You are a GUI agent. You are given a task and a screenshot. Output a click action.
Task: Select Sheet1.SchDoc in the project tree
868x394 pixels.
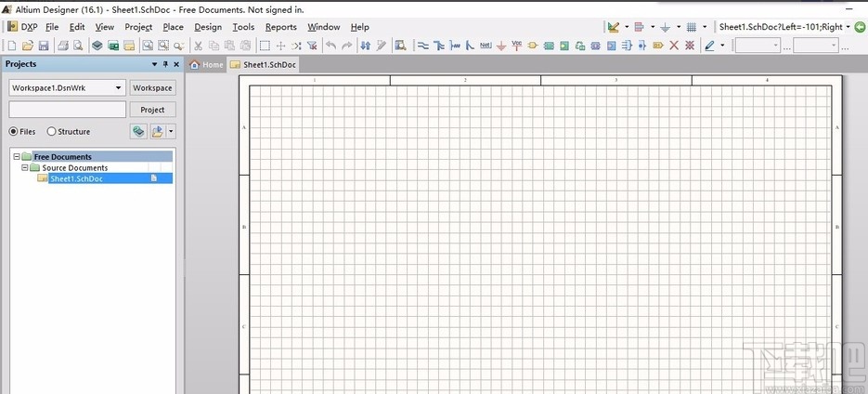click(76, 178)
